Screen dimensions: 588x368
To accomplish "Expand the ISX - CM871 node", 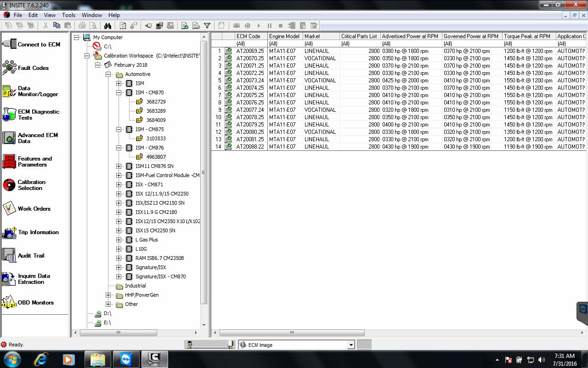I will pos(119,184).
